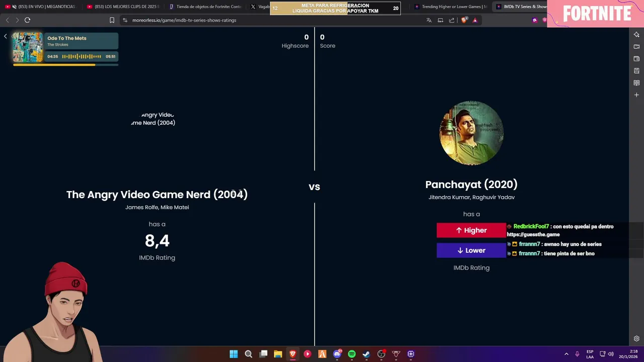
Task: Click Brave browser taskbar icon
Action: click(x=292, y=354)
